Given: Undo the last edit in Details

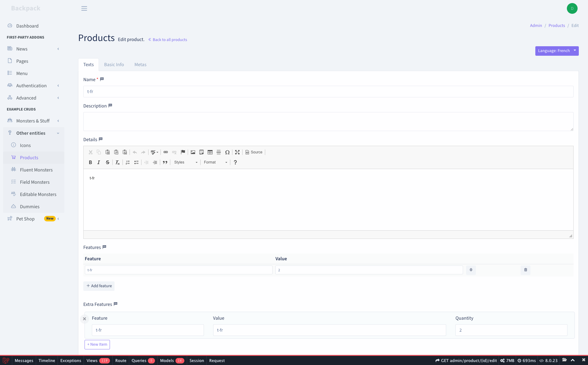Looking at the screenshot, I should point(135,152).
